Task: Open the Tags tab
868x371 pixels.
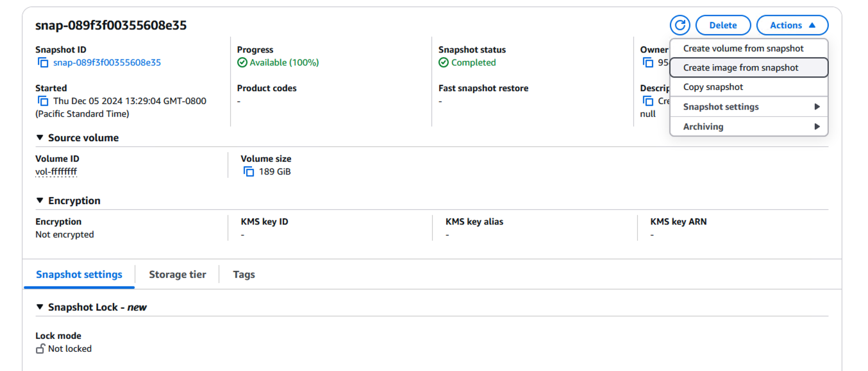Action: pyautogui.click(x=244, y=274)
